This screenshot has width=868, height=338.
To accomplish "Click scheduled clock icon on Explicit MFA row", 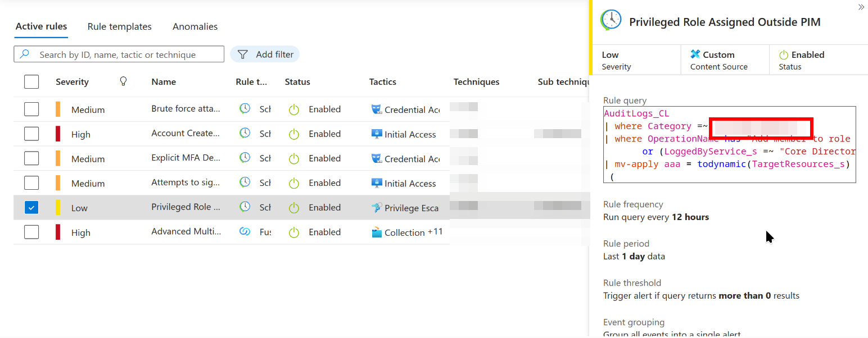I will click(x=245, y=158).
